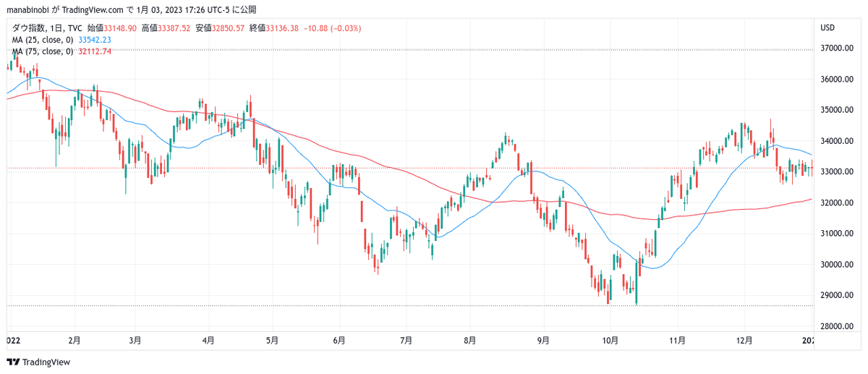Screen dimensions: 868x374
Task: Open the manabinobi author name
Action: click(x=25, y=10)
